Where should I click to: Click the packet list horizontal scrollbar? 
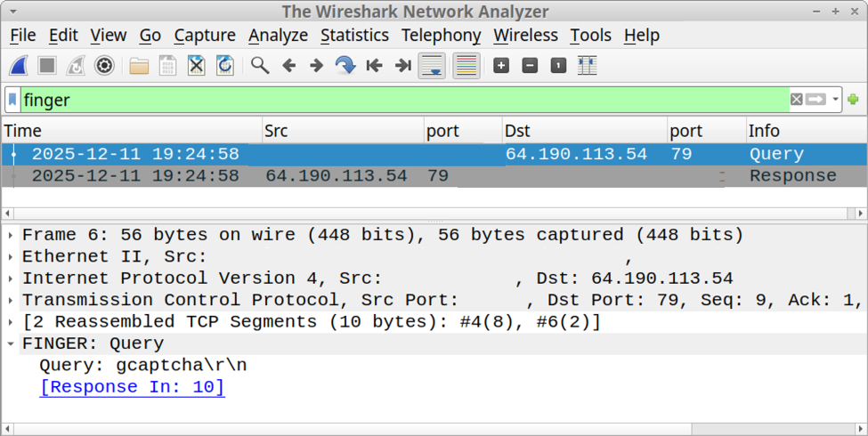tap(427, 214)
